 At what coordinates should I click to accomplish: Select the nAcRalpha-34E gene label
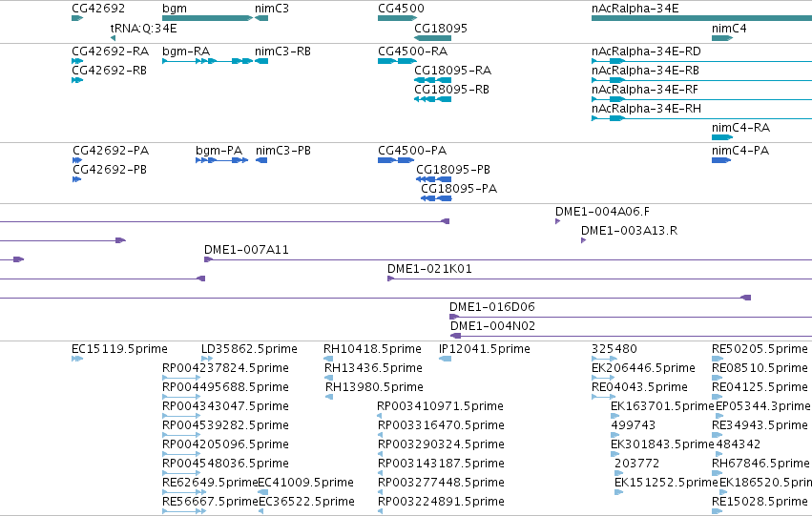tap(635, 9)
